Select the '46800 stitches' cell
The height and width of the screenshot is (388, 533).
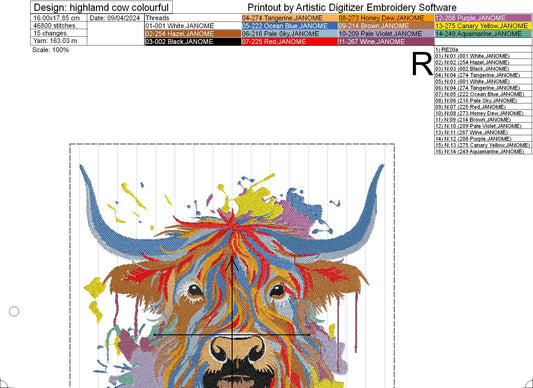pyautogui.click(x=59, y=26)
